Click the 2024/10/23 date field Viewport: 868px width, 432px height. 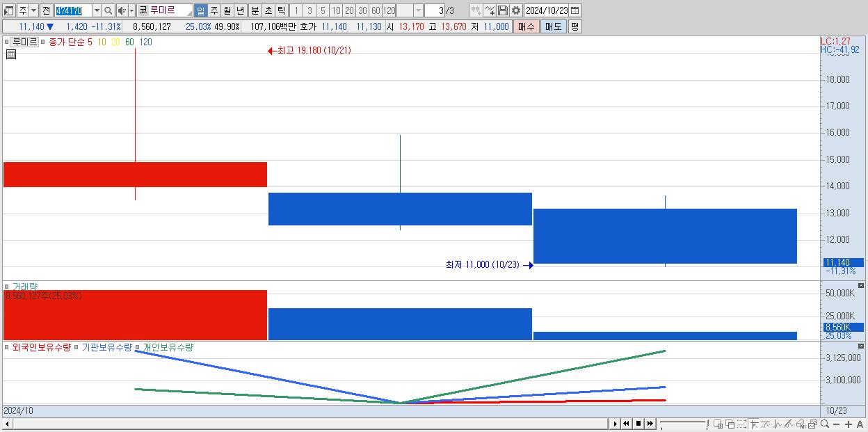546,10
